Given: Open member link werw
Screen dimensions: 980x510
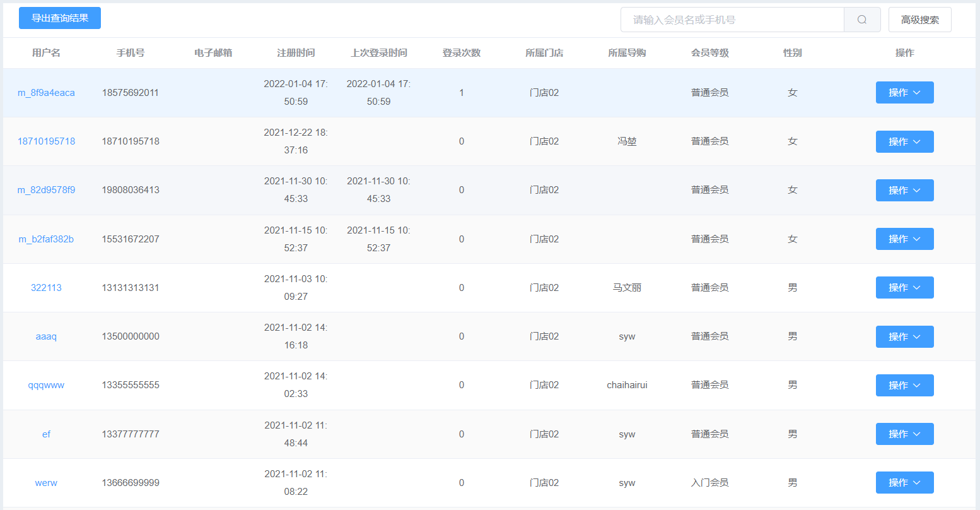Looking at the screenshot, I should point(46,483).
